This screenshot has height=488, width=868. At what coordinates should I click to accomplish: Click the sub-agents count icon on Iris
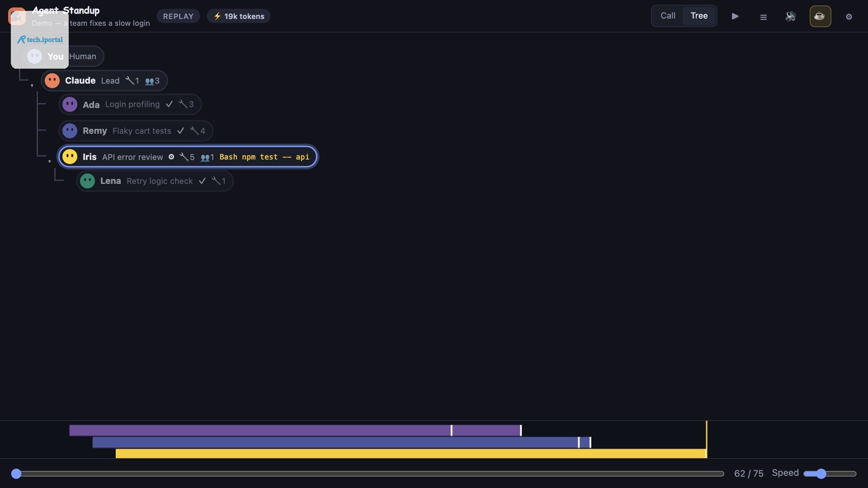[207, 157]
